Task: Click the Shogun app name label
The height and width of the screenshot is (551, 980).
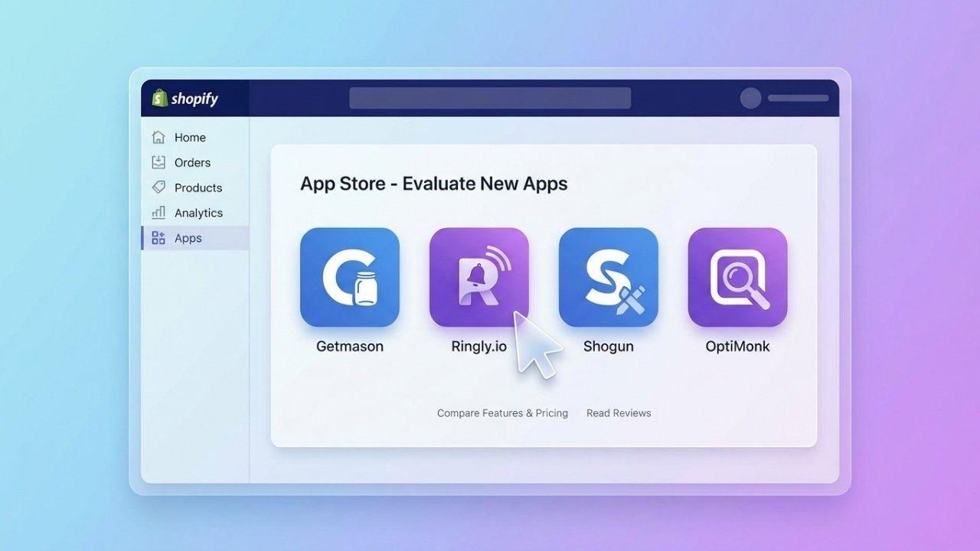Action: pyautogui.click(x=609, y=347)
